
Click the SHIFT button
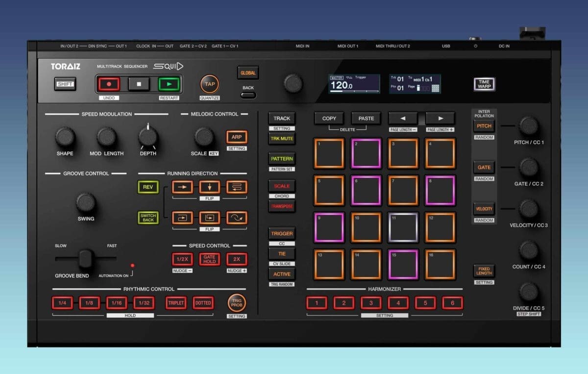(65, 84)
